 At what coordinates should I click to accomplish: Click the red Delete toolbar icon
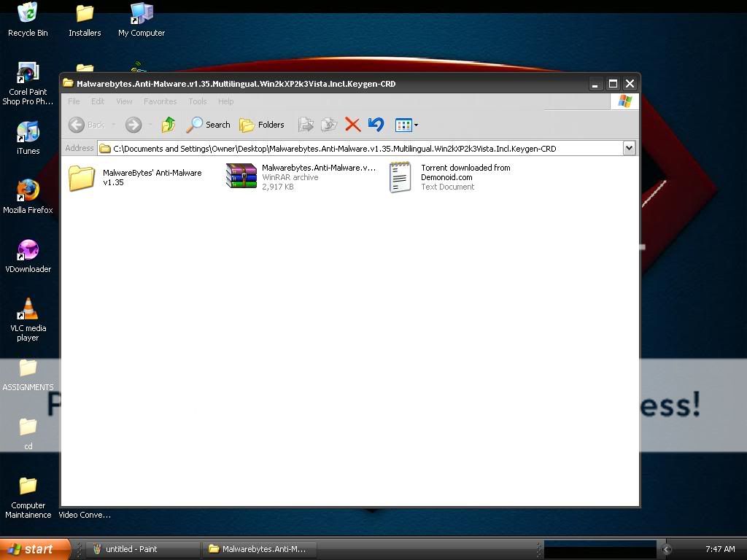click(x=352, y=125)
